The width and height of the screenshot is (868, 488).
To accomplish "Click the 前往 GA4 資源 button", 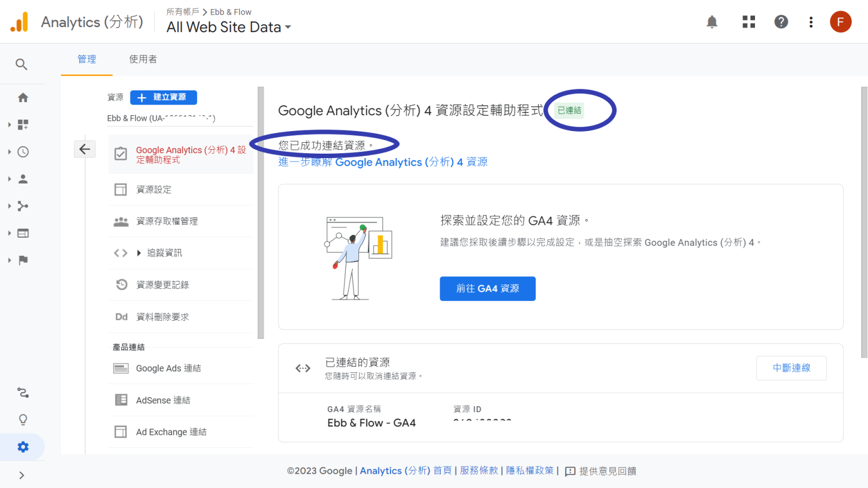I will click(x=488, y=289).
